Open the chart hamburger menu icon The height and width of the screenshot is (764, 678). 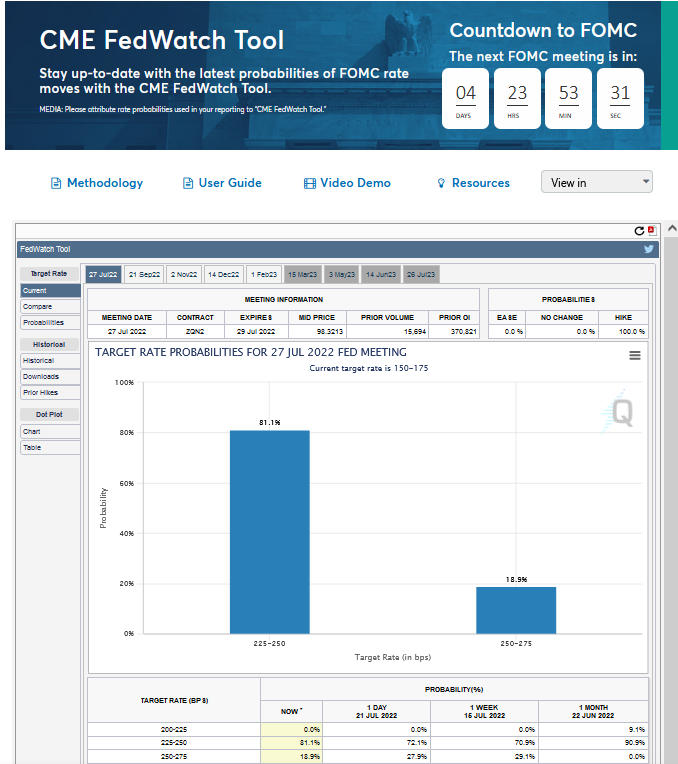coord(635,356)
